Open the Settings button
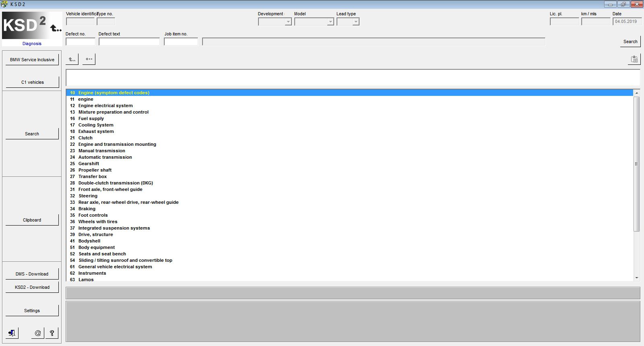The height and width of the screenshot is (346, 644). pos(32,311)
